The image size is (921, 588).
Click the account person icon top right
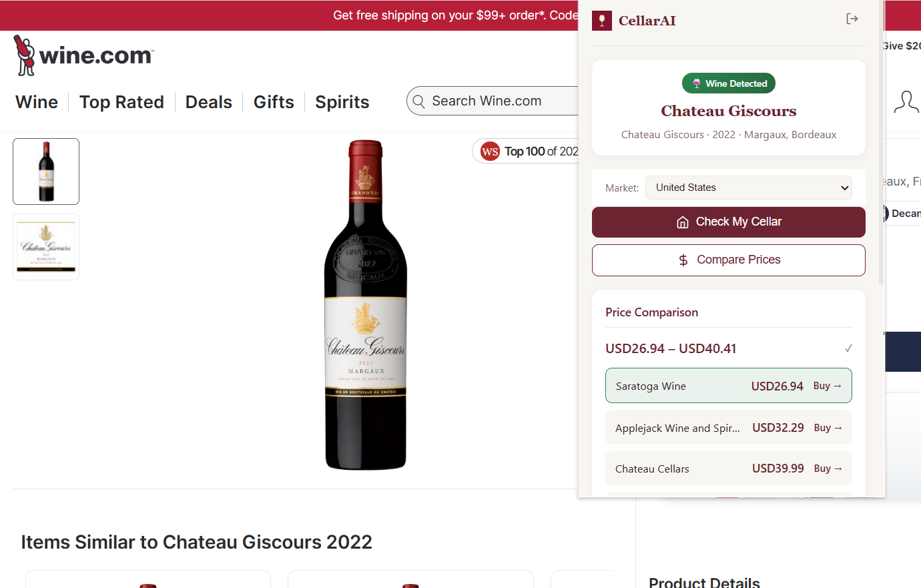pyautogui.click(x=906, y=101)
